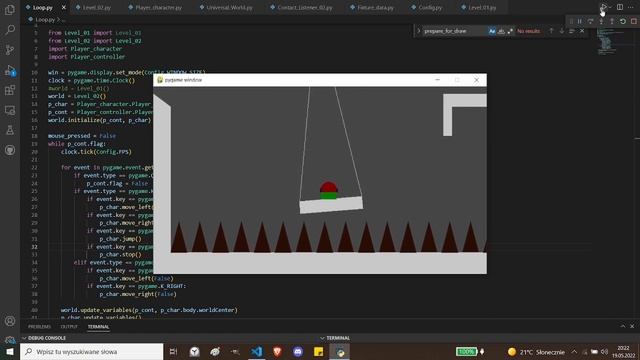
Task: Toggle find in selection
Action: pyautogui.click(x=571, y=31)
